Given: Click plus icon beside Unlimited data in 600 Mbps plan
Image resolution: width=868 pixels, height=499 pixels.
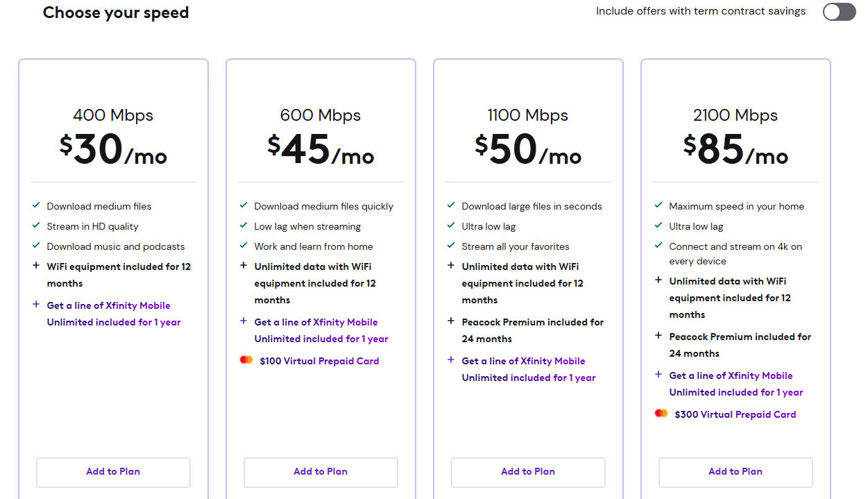Looking at the screenshot, I should click(244, 266).
